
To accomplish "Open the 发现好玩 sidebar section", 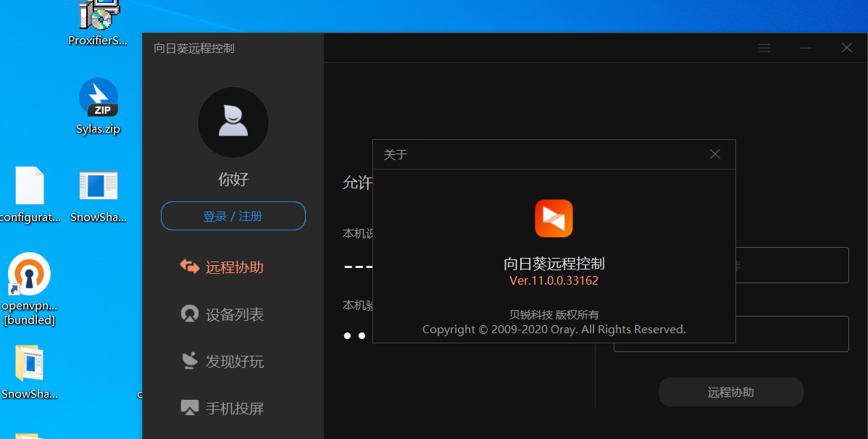I will [x=222, y=361].
